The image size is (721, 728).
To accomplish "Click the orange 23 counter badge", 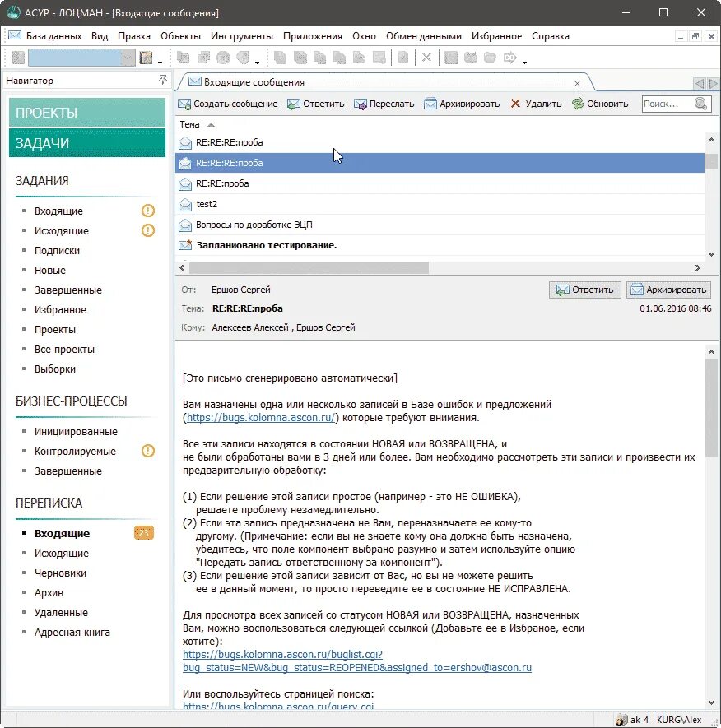I will (143, 533).
